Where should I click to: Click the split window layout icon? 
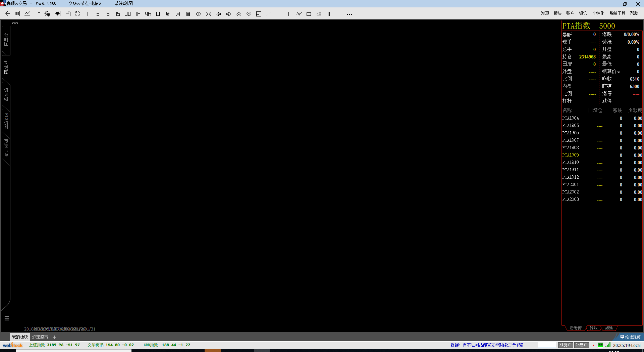coord(259,14)
